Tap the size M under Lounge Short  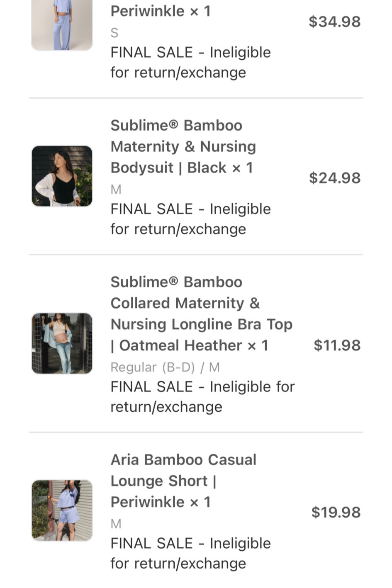pyautogui.click(x=116, y=524)
